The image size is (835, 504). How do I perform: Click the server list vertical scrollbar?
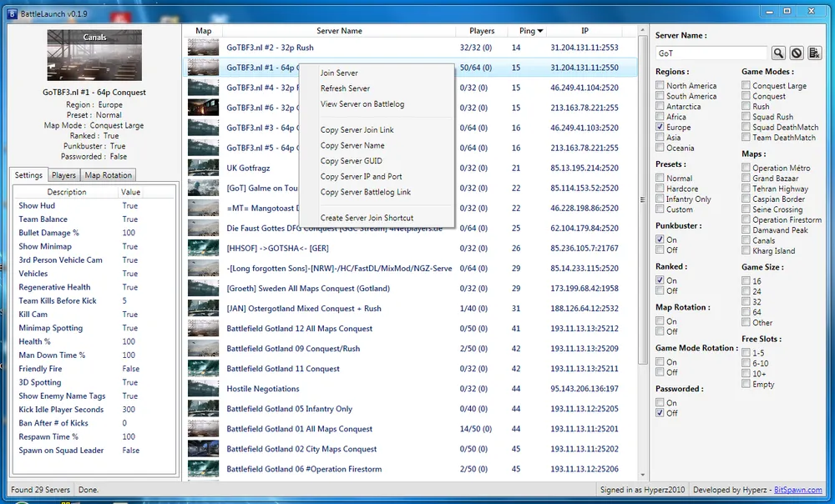pyautogui.click(x=642, y=200)
